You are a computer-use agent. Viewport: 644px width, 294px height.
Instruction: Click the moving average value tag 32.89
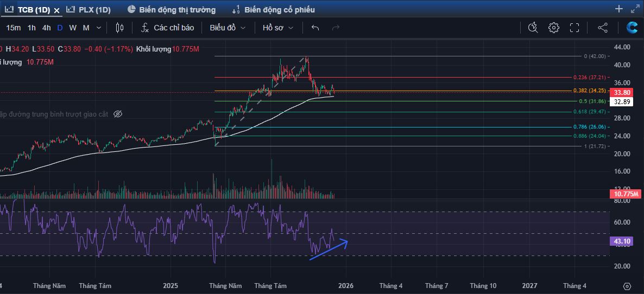pos(621,102)
